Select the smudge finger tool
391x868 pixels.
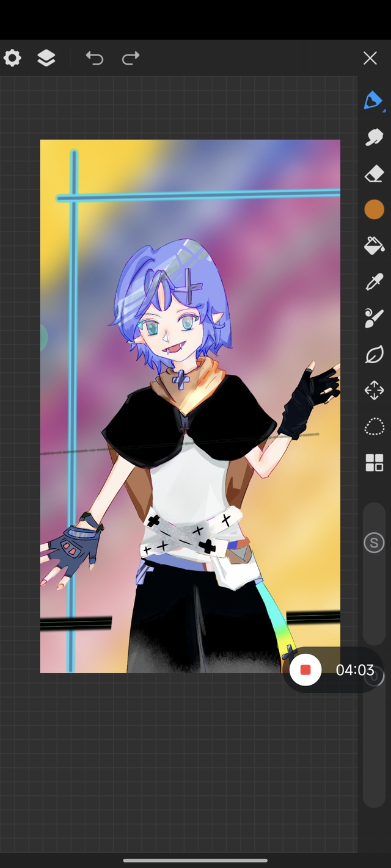click(x=374, y=137)
